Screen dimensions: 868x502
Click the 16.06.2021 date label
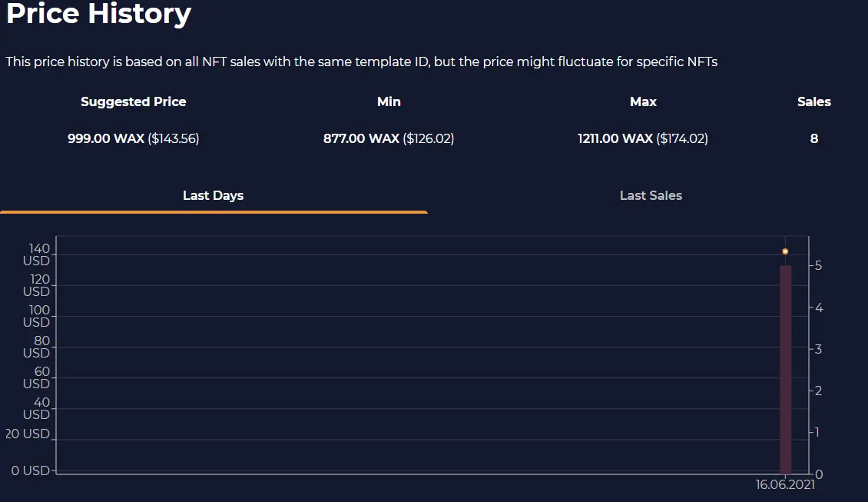pyautogui.click(x=785, y=485)
